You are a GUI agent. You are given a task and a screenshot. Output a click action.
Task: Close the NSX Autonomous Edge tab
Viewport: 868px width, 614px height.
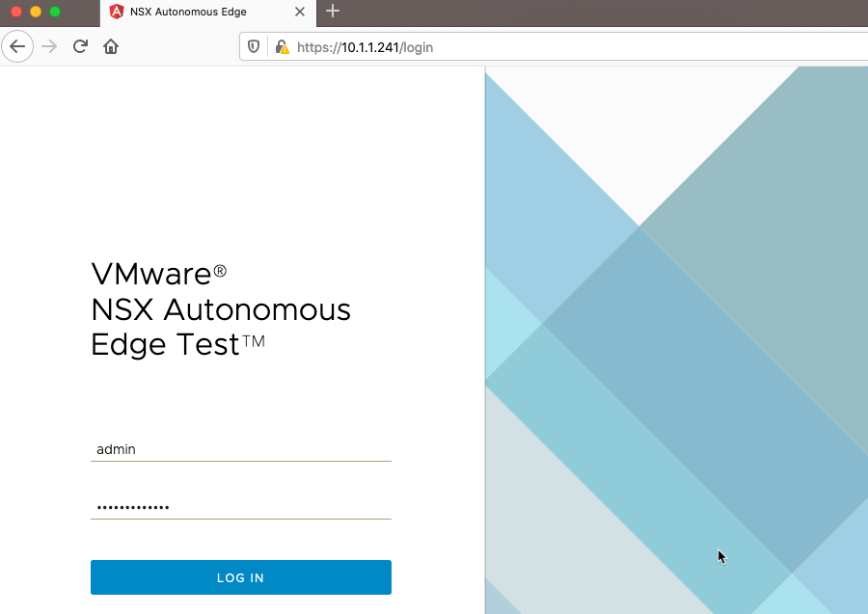[300, 12]
